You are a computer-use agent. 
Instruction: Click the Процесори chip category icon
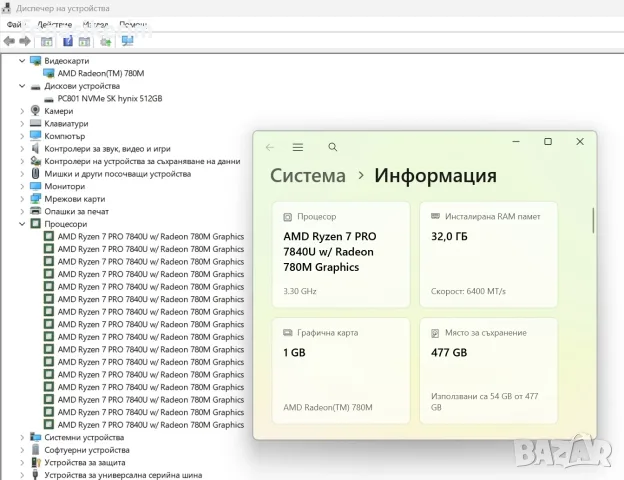pyautogui.click(x=35, y=224)
